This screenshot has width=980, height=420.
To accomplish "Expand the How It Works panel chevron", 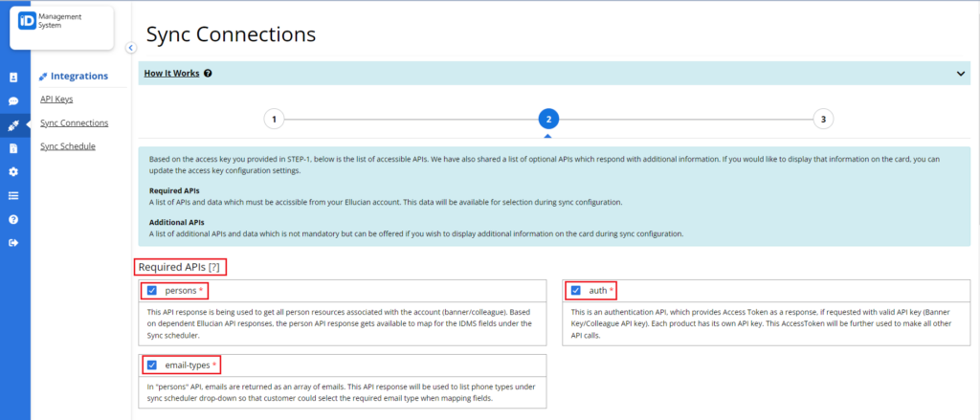I will 961,73.
